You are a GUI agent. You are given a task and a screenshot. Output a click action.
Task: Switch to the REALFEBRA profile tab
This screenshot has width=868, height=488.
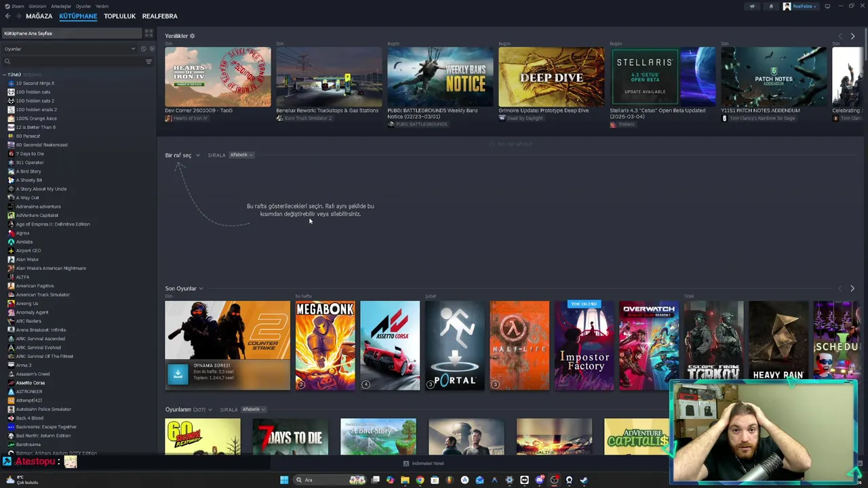pyautogui.click(x=160, y=16)
